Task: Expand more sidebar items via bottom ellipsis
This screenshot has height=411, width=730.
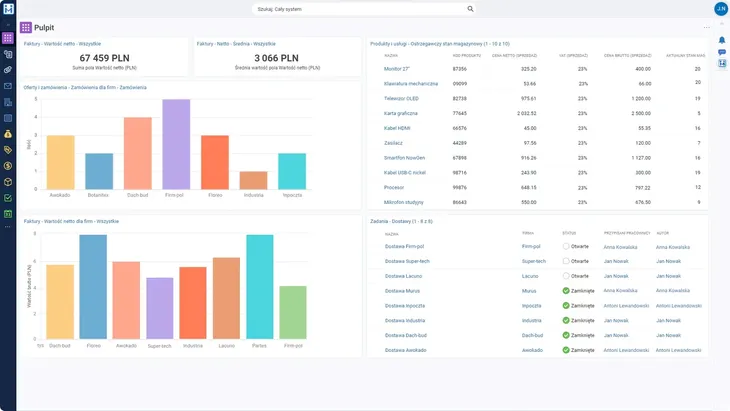Action: click(8, 227)
